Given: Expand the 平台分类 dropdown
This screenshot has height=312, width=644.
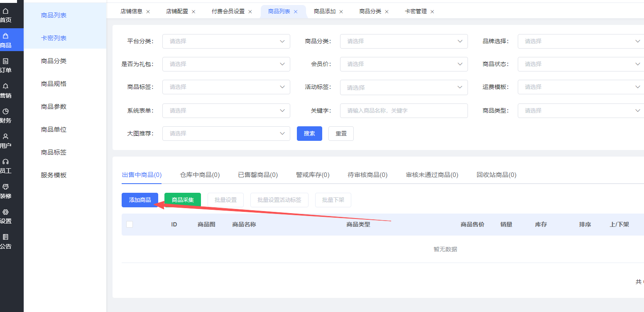Looking at the screenshot, I should coord(226,41).
